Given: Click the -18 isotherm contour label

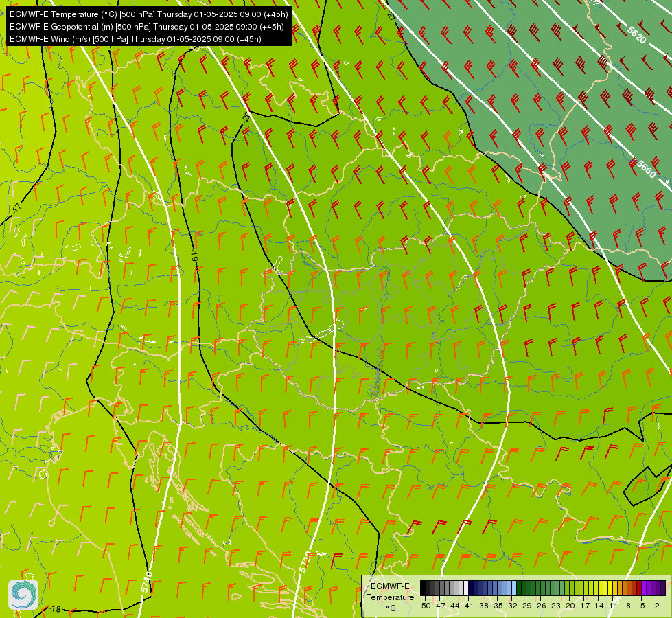Looking at the screenshot, I should coord(54,609).
